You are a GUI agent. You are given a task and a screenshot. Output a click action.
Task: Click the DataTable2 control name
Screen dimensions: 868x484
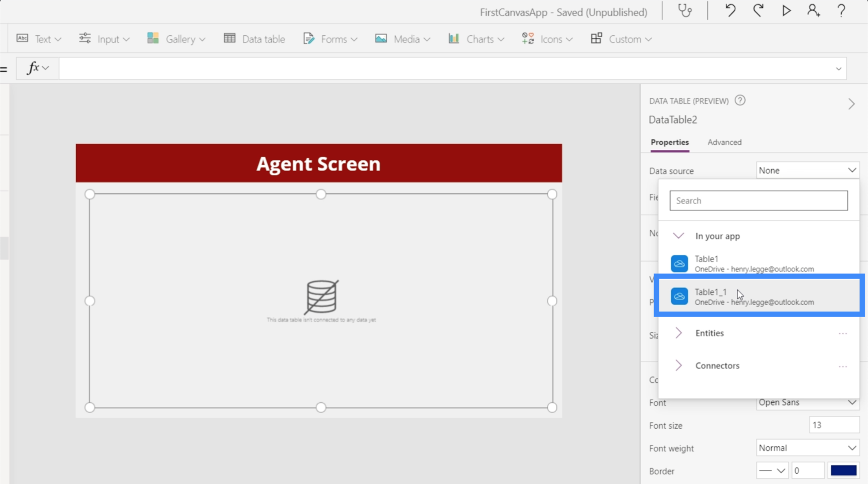click(673, 120)
